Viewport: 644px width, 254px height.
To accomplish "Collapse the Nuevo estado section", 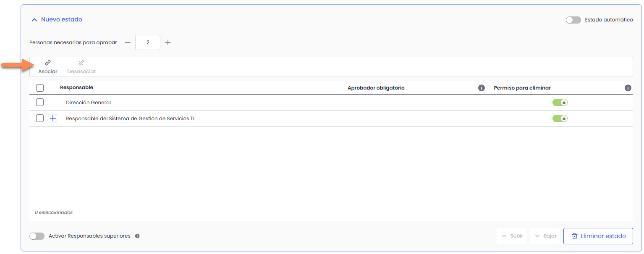I will point(34,20).
